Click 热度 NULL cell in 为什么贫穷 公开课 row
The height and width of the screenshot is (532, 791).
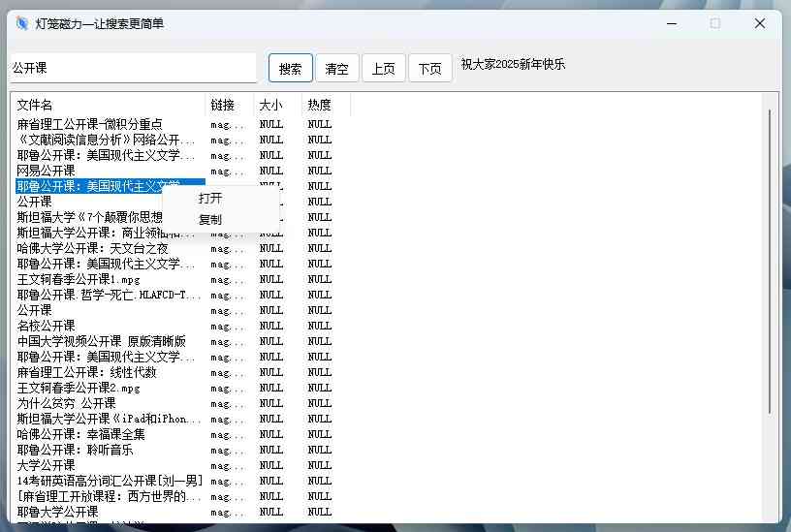[320, 403]
